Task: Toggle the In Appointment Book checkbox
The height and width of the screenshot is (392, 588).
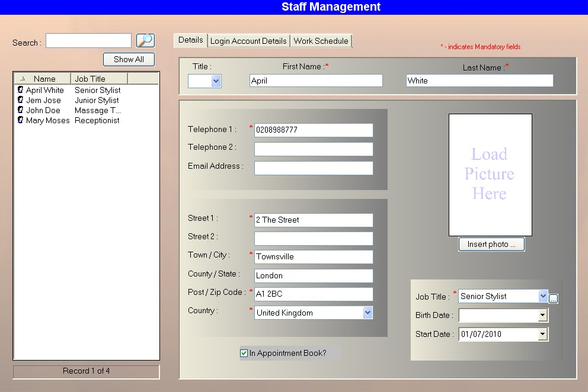Action: (244, 353)
